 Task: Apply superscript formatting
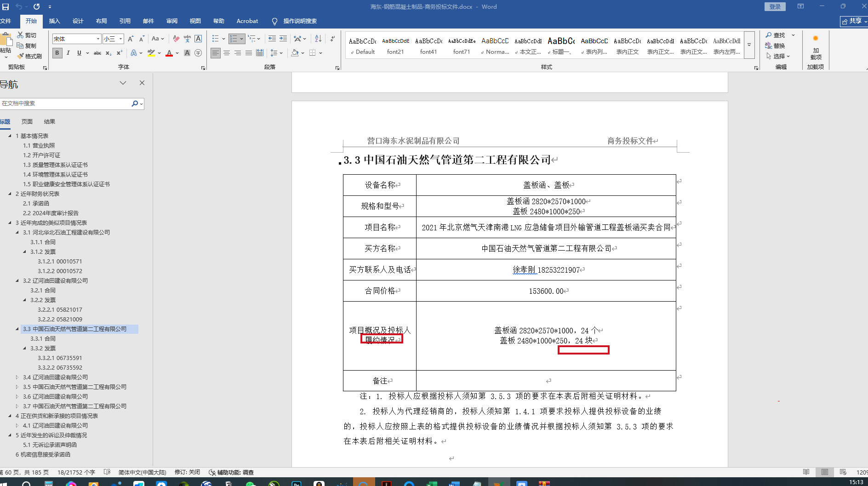pos(120,53)
